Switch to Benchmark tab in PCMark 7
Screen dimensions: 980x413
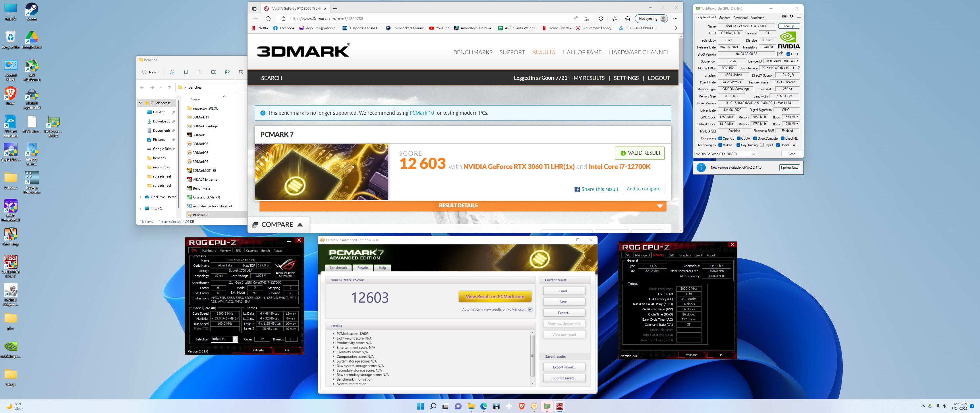338,268
